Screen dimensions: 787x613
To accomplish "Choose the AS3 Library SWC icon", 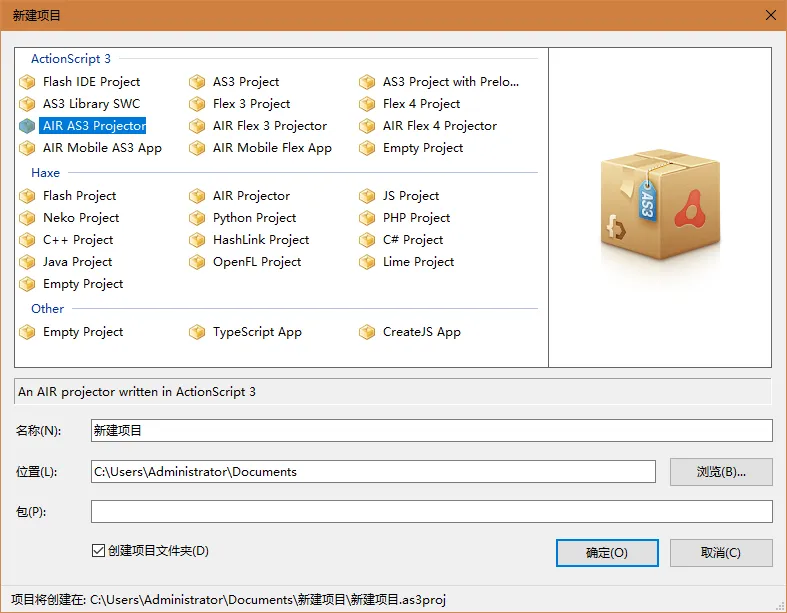I will pyautogui.click(x=27, y=104).
